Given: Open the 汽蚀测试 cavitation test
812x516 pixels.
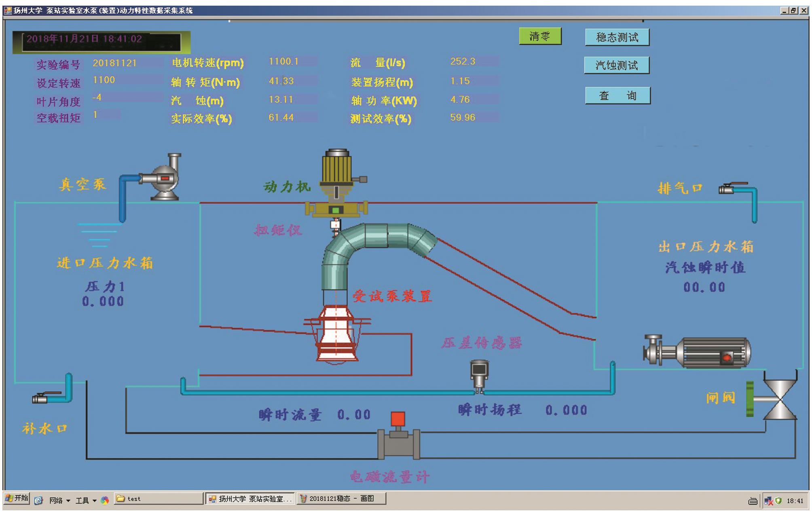Looking at the screenshot, I should pos(616,65).
